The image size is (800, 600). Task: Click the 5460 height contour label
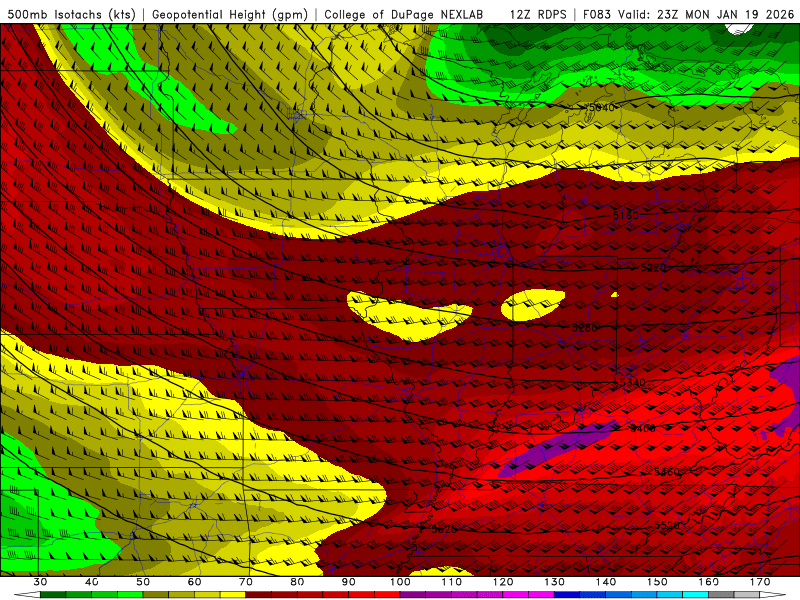click(667, 472)
